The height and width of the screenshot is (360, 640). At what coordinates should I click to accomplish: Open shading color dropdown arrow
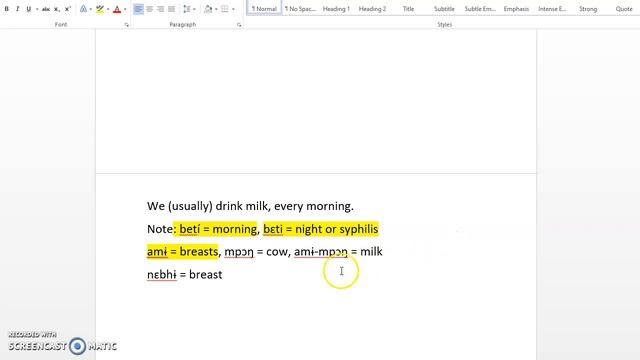tap(216, 9)
